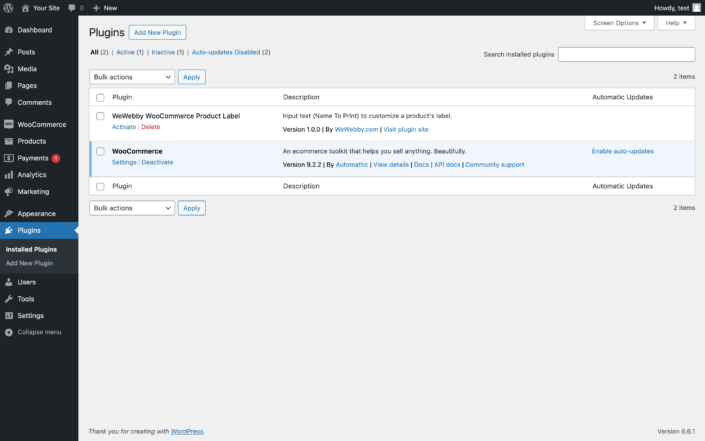
Task: Check the WooCommerce plugin row checkbox
Action: [100, 152]
